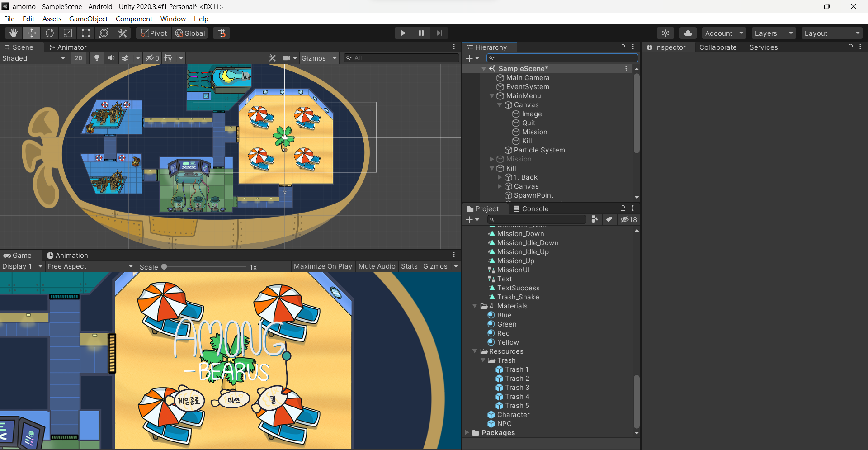Screen dimensions: 868x450
Task: Toggle scene grid visibility
Action: (x=168, y=58)
